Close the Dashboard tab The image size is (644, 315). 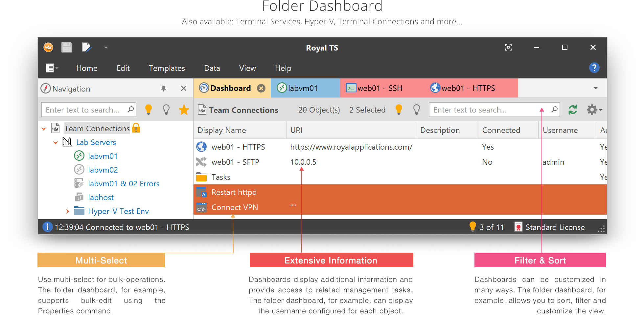point(261,88)
